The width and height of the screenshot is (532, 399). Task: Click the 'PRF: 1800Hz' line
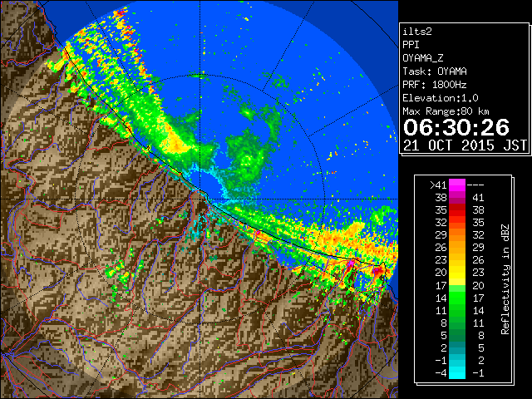click(434, 85)
